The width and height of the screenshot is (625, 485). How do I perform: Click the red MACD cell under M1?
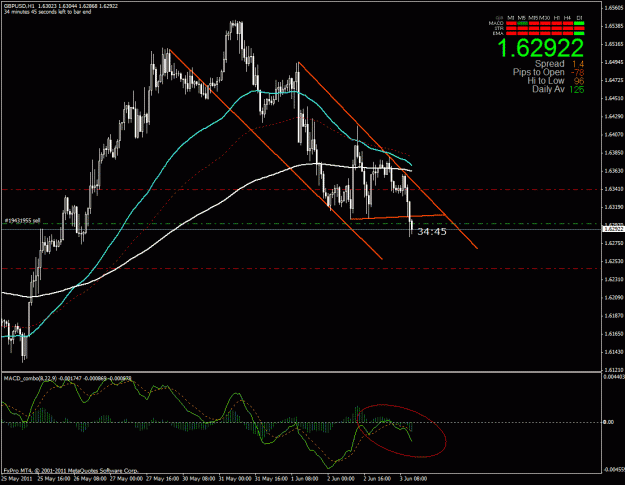pos(511,23)
